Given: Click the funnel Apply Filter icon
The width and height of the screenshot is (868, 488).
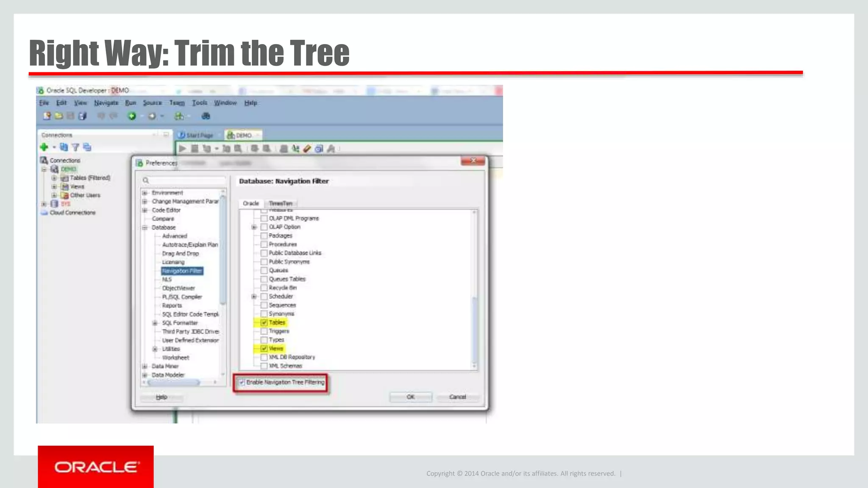Looking at the screenshot, I should pyautogui.click(x=75, y=147).
